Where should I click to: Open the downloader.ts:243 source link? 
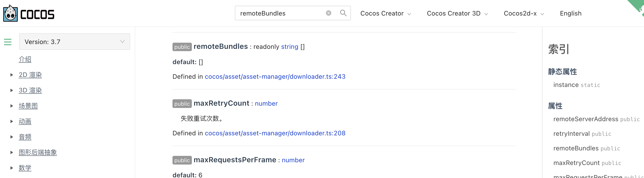pos(275,77)
